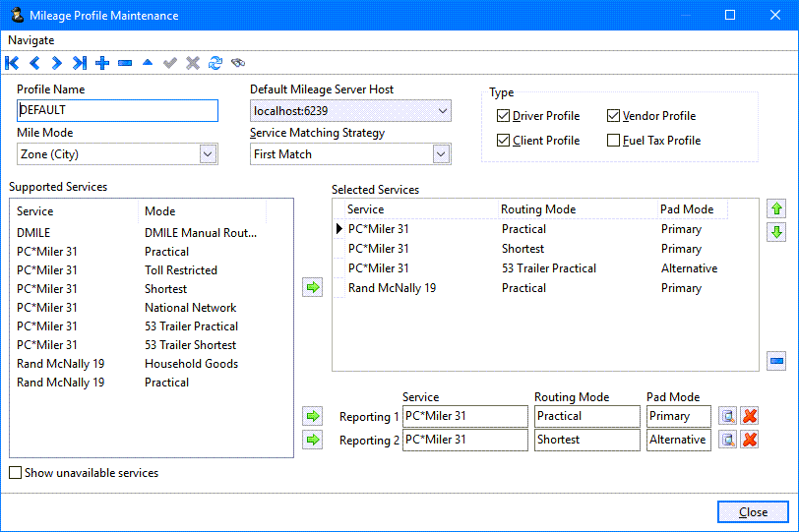Screen dimensions: 799x532
Task: Click the blue plus insert record icon
Action: (x=102, y=63)
